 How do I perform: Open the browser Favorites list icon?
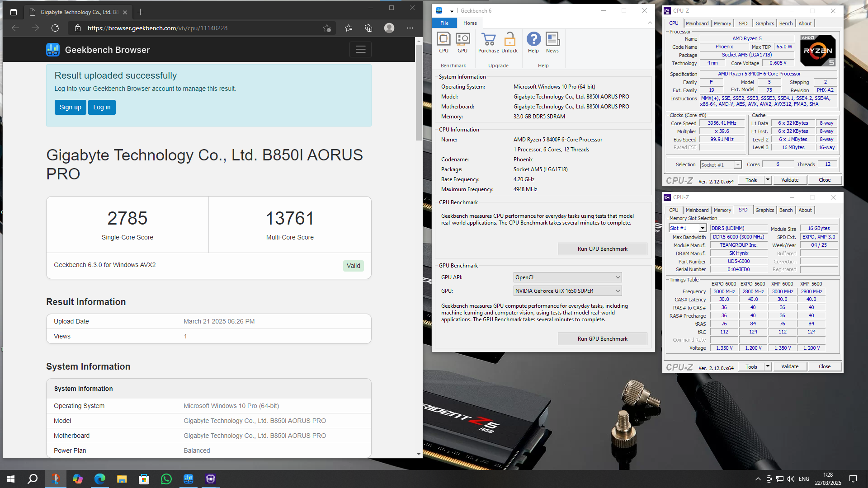(349, 28)
